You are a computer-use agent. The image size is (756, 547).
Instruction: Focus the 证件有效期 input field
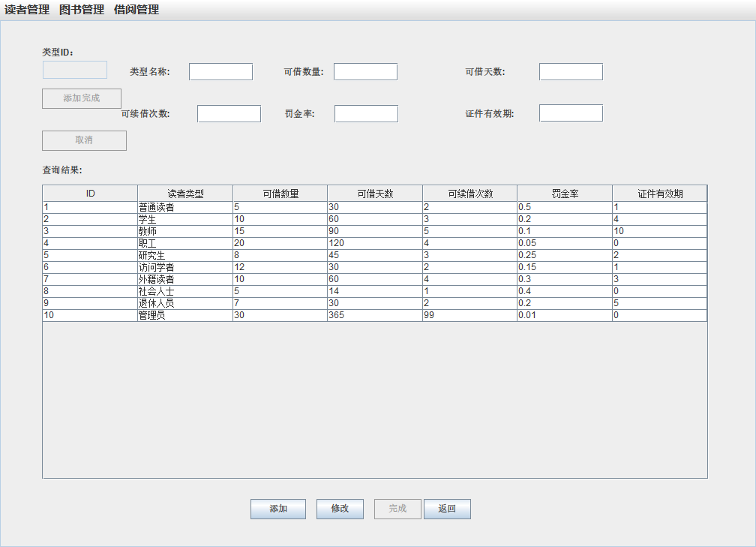[x=571, y=113]
